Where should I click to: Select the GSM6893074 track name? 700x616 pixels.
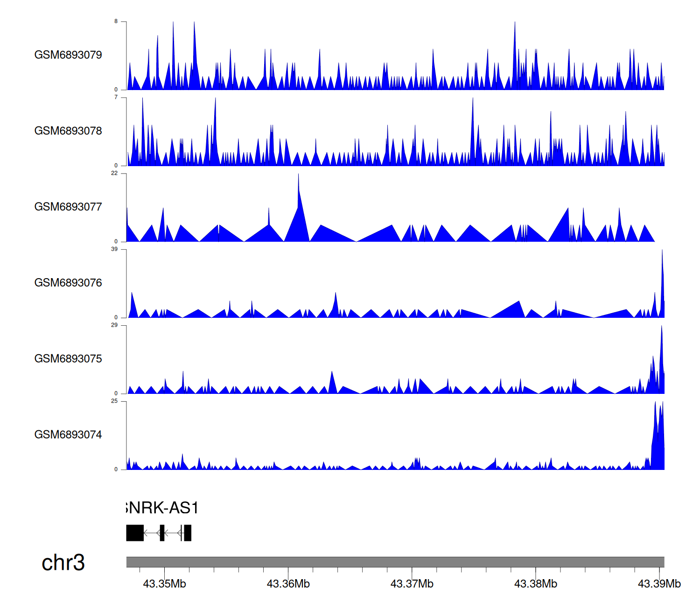point(68,435)
